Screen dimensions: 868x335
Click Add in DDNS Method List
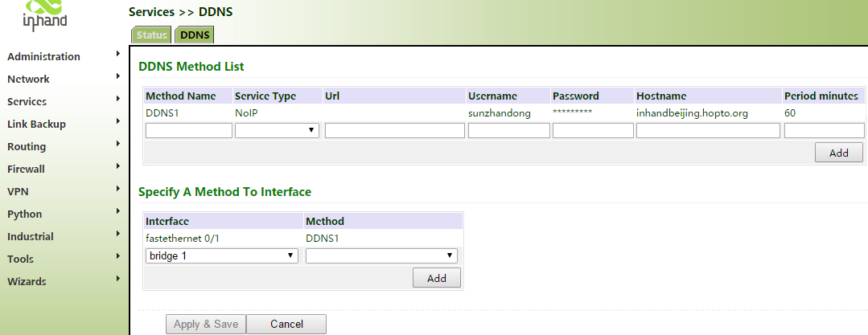pyautogui.click(x=838, y=153)
